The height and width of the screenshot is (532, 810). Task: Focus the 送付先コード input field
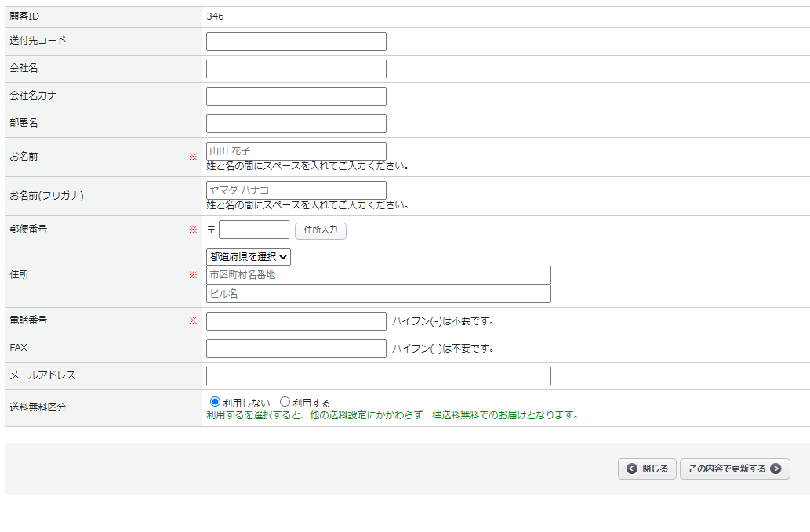(296, 42)
